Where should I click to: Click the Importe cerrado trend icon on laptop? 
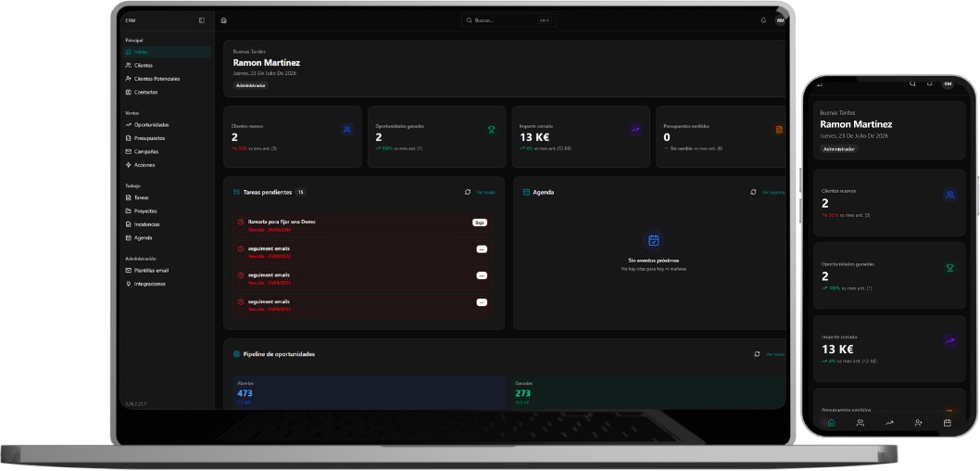635,130
